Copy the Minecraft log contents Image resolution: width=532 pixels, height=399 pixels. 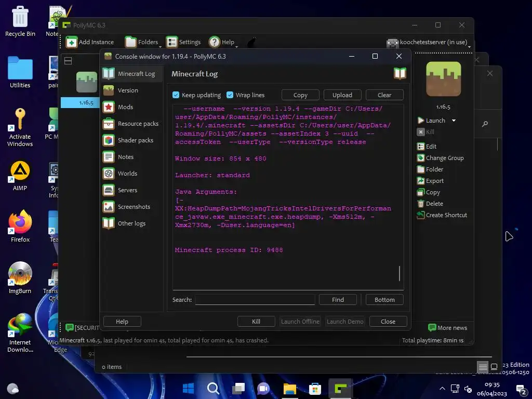(x=300, y=95)
